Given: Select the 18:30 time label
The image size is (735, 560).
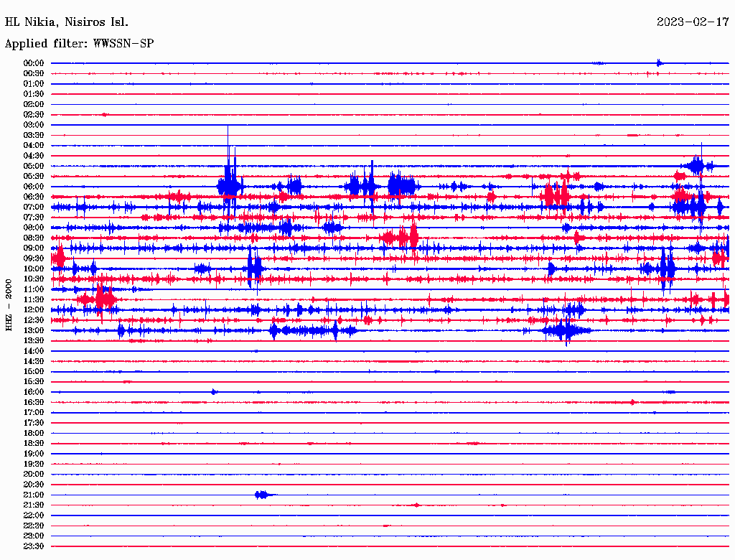Looking at the screenshot, I should coord(34,443).
